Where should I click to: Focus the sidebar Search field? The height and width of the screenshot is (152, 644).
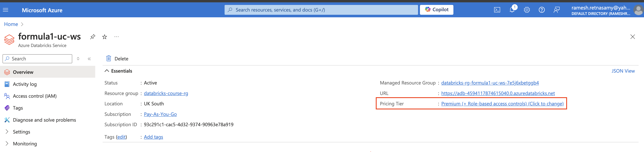coord(38,59)
